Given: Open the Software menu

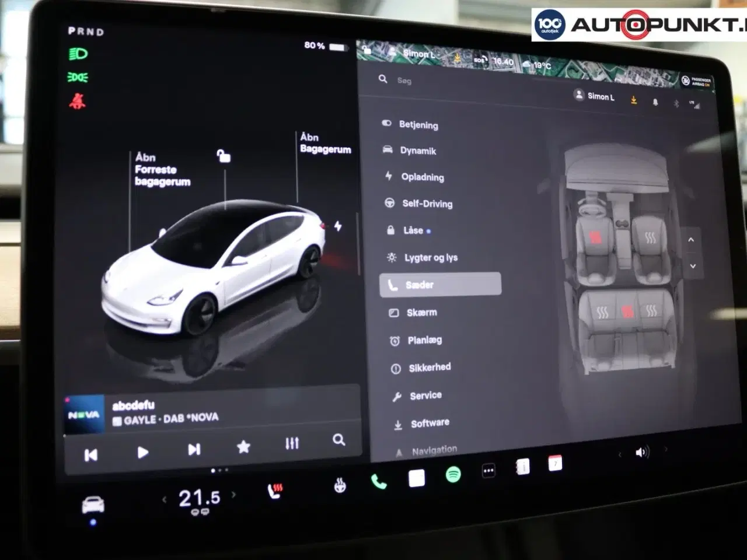Looking at the screenshot, I should (421, 423).
